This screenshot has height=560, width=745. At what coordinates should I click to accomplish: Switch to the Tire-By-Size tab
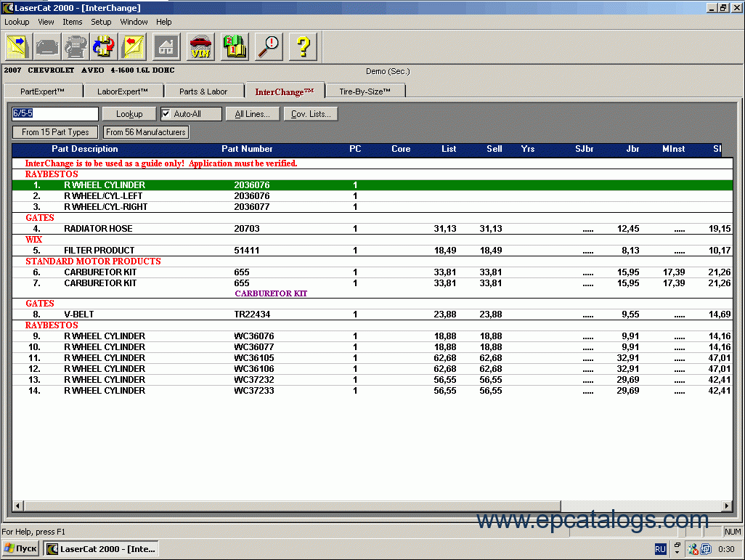[365, 92]
